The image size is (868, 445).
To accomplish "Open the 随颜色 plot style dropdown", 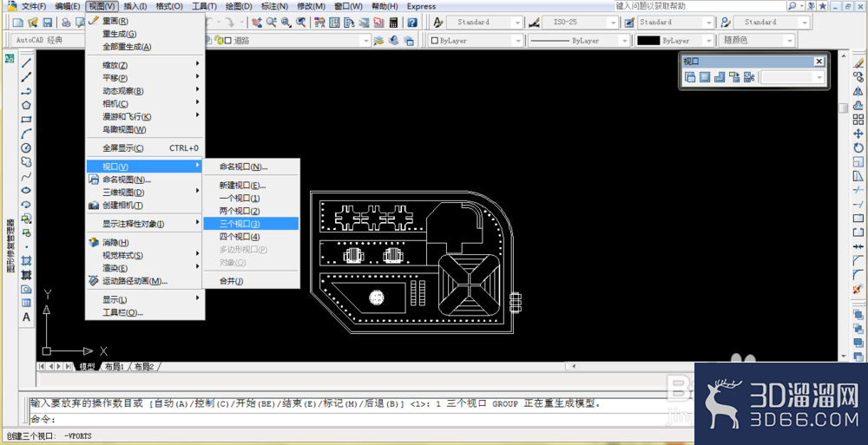I will pos(757,41).
